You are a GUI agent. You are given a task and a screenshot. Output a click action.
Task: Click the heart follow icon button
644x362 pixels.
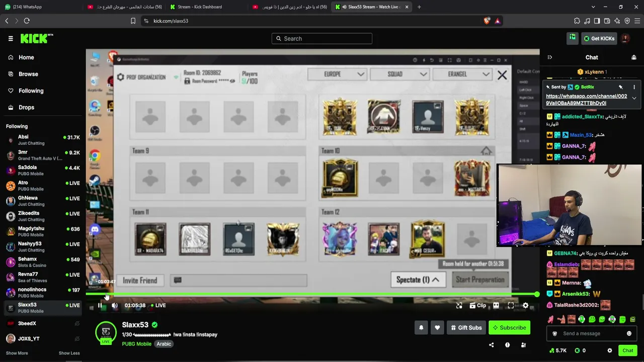[437, 328]
